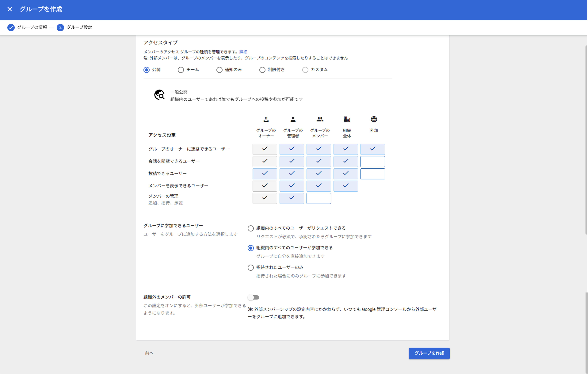Toggle メンバーを表示 checkbox for グループの管理者

click(292, 186)
